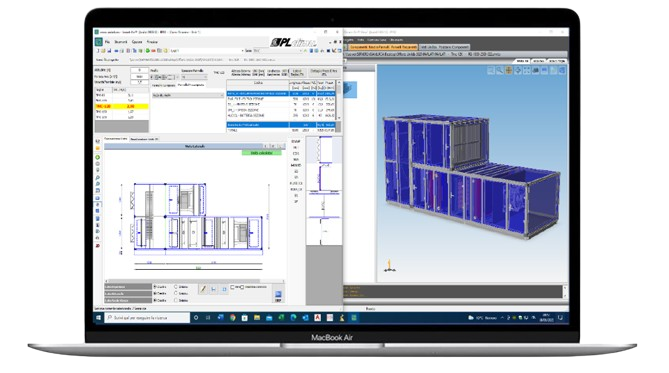Screen dimensions: 669x373
Task: Click the fit-to-screen arrows icon in 3D view
Action: click(526, 70)
